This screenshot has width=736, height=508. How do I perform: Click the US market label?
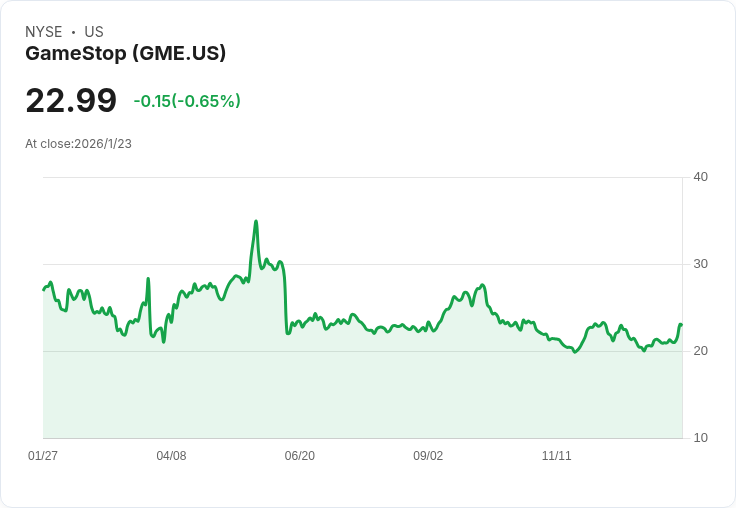coord(94,32)
